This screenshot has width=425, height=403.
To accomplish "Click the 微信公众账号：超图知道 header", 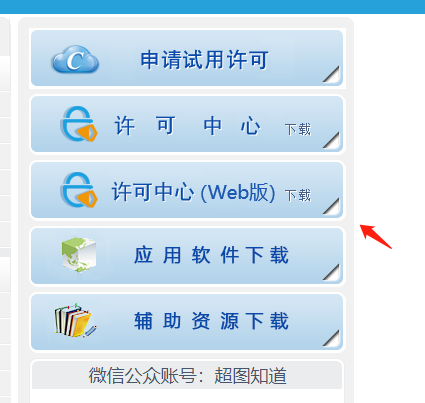I will click(187, 375).
